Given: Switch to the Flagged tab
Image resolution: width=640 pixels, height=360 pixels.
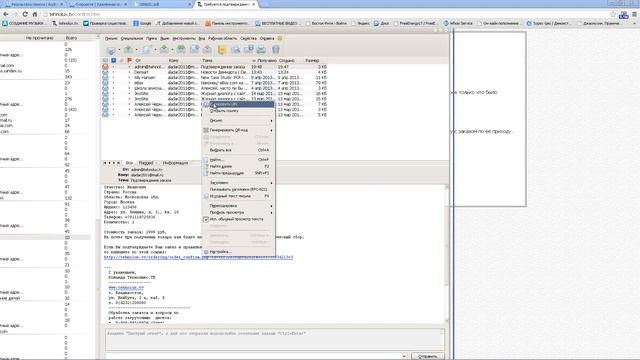Looking at the screenshot, I should pyautogui.click(x=146, y=163).
